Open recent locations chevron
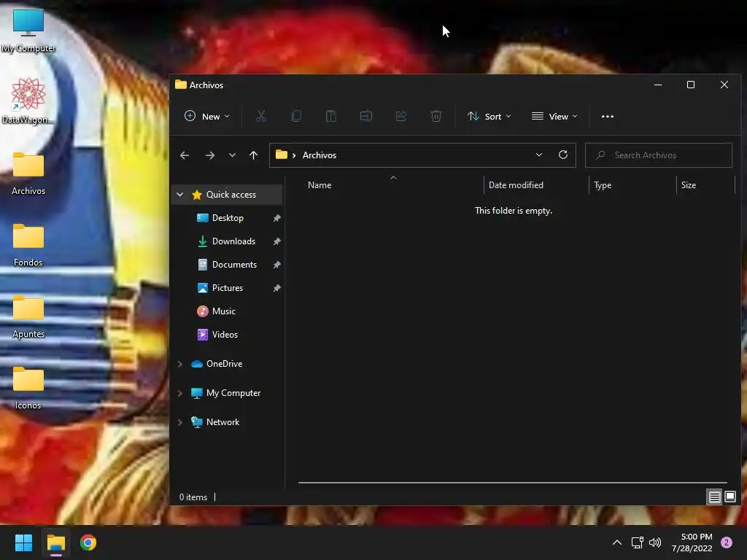The image size is (747, 560). coord(232,155)
